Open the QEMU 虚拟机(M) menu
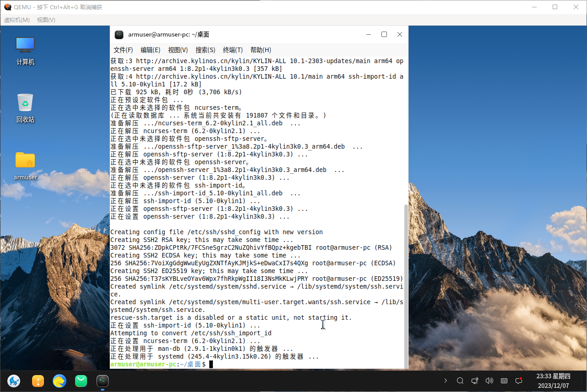The height and width of the screenshot is (392, 587). [16, 20]
